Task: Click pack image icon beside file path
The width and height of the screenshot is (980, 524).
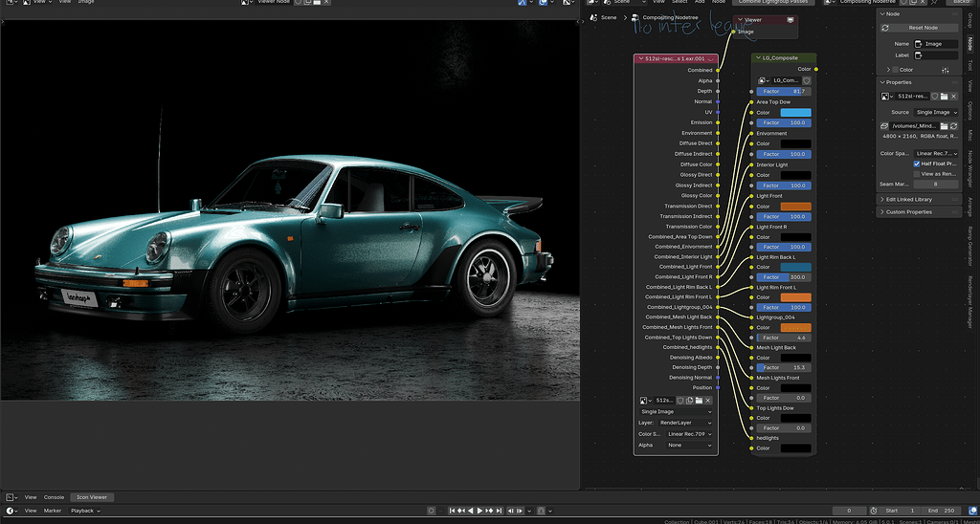Action: (885, 126)
